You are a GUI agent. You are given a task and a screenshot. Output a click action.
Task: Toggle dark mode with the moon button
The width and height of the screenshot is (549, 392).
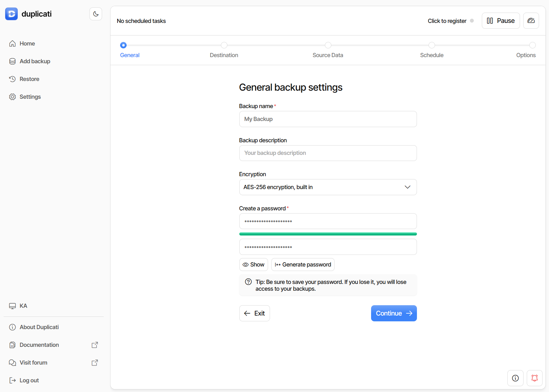tap(96, 14)
